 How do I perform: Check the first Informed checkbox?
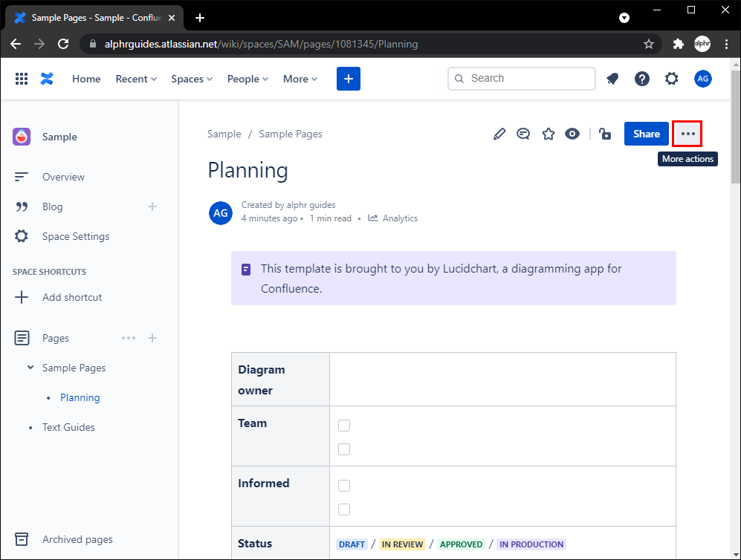click(x=344, y=486)
